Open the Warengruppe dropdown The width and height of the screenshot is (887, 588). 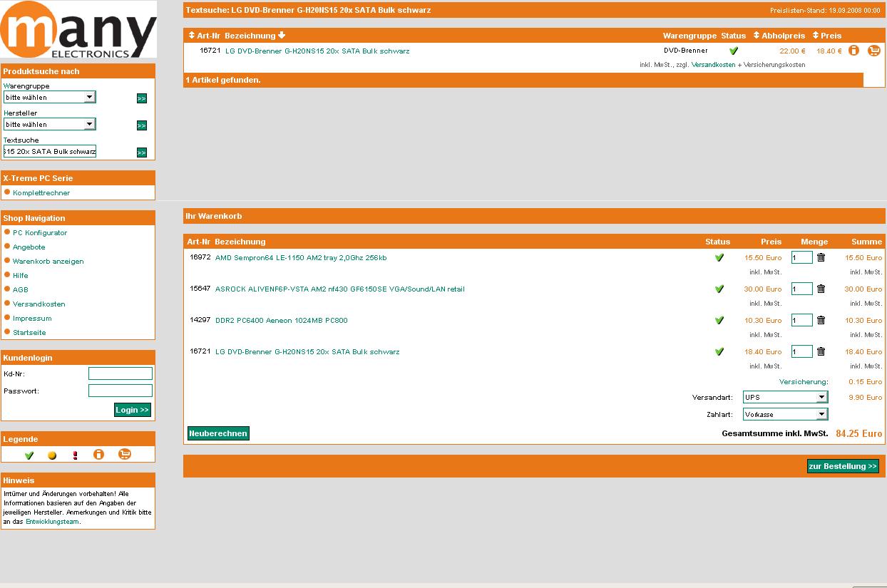pos(49,97)
